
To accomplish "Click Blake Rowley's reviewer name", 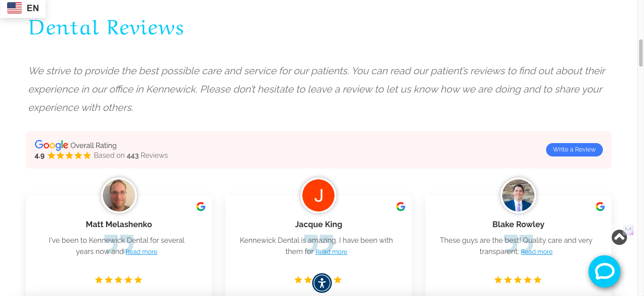I will pos(518,224).
